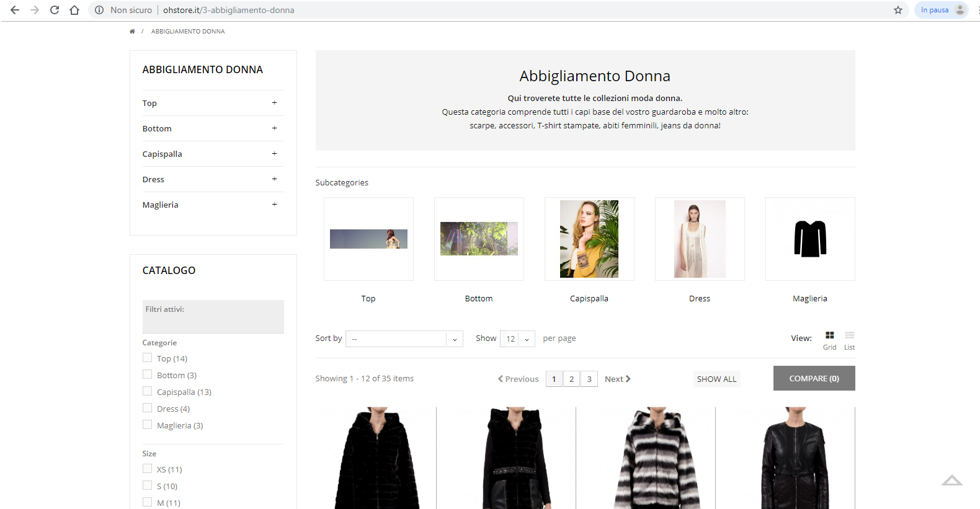
Task: Expand the Dress category with plus
Action: [x=274, y=179]
